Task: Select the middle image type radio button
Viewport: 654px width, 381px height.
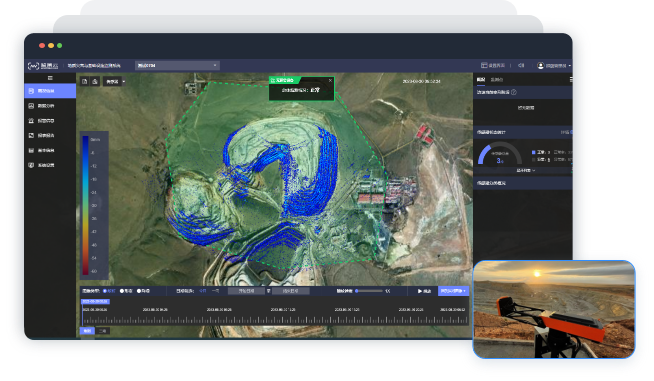Action: click(122, 291)
